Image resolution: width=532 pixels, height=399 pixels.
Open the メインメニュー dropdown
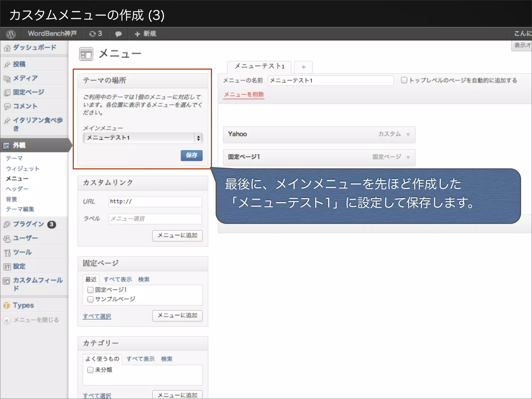coord(143,138)
